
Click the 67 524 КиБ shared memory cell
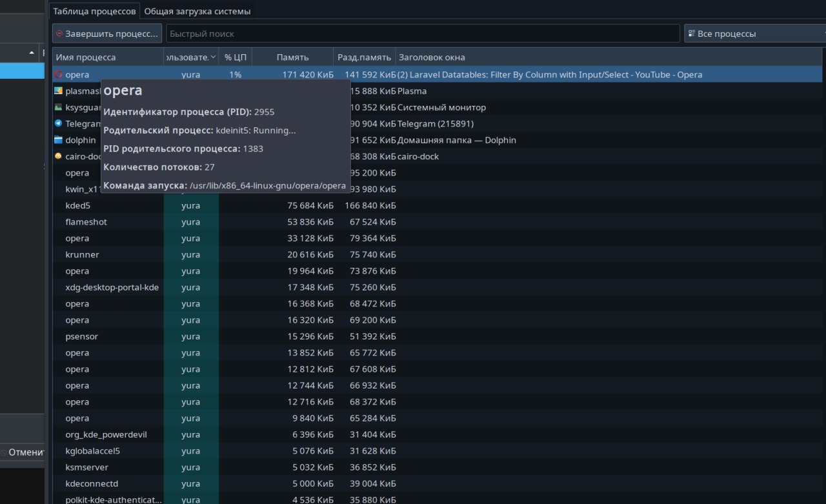[x=373, y=222]
